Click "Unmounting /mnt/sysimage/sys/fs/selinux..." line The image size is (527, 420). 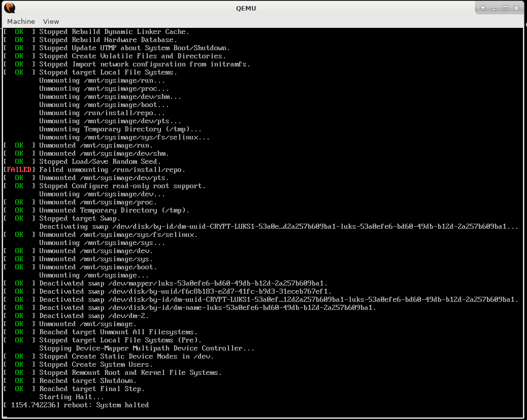[x=124, y=137]
